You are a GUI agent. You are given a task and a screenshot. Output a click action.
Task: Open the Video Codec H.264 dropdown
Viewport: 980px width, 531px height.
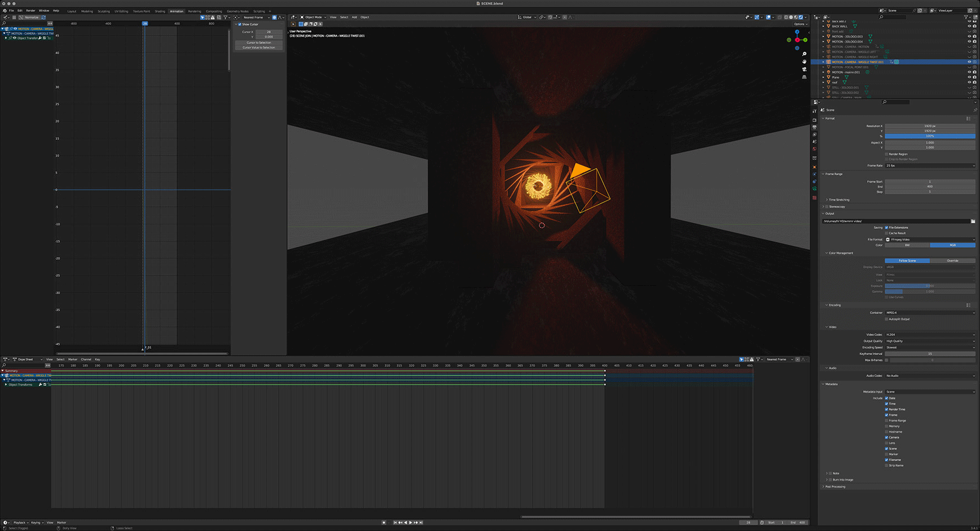[929, 335]
